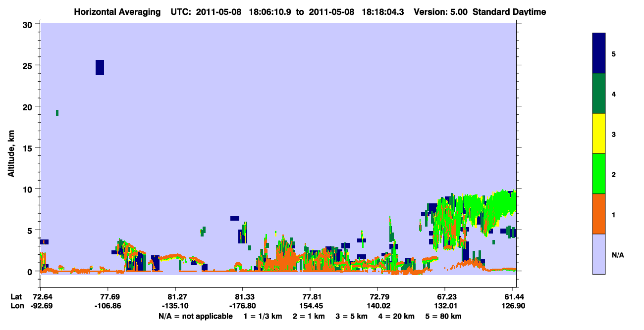The height and width of the screenshot is (330, 644).
Task: Click the start timestamp 18:06:10.9
Action: (271, 12)
